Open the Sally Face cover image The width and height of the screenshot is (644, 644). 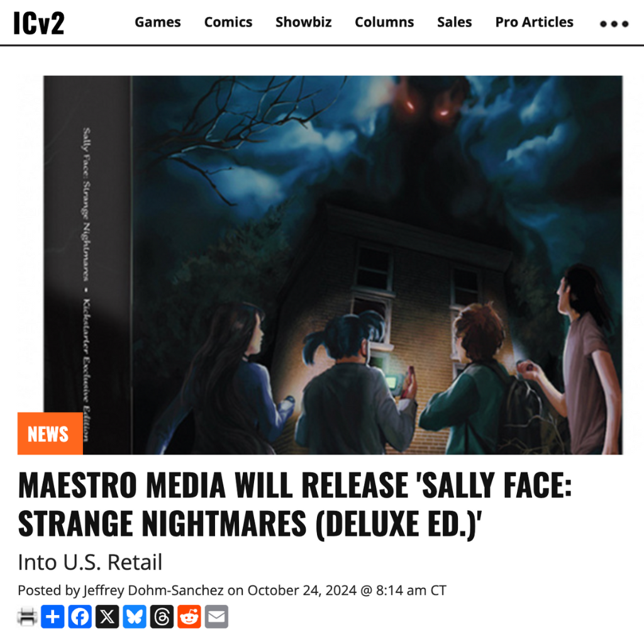click(333, 265)
